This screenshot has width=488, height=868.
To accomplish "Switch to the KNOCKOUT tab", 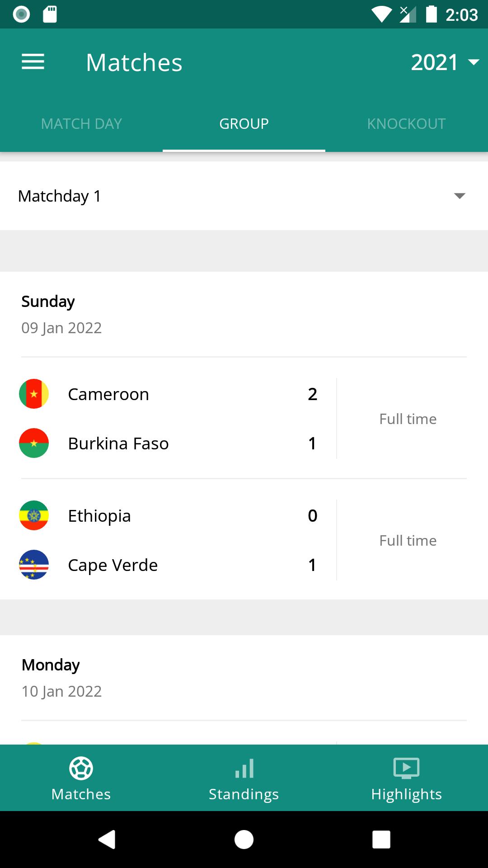I will click(x=407, y=123).
